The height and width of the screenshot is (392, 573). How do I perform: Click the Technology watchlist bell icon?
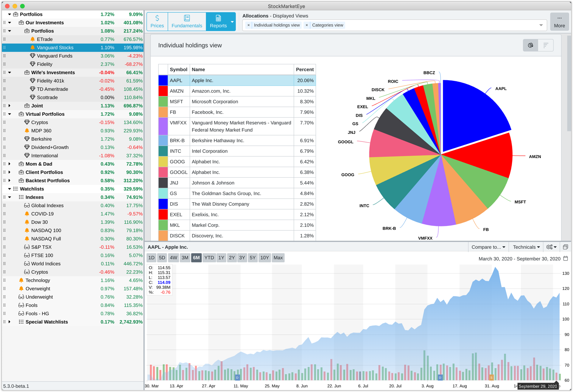pyautogui.click(x=21, y=280)
